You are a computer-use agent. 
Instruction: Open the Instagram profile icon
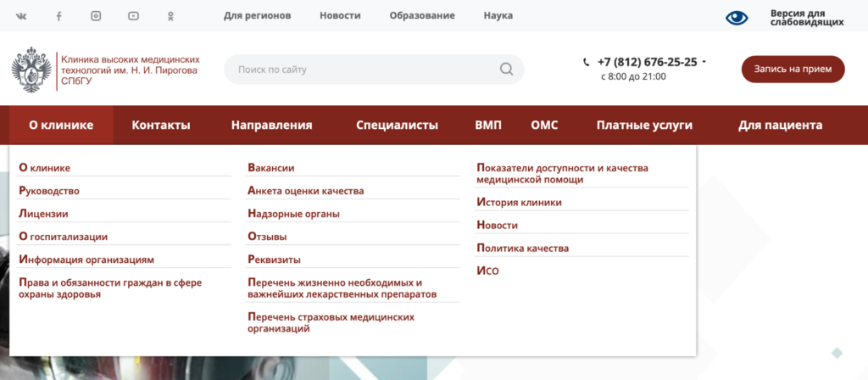pyautogui.click(x=96, y=16)
